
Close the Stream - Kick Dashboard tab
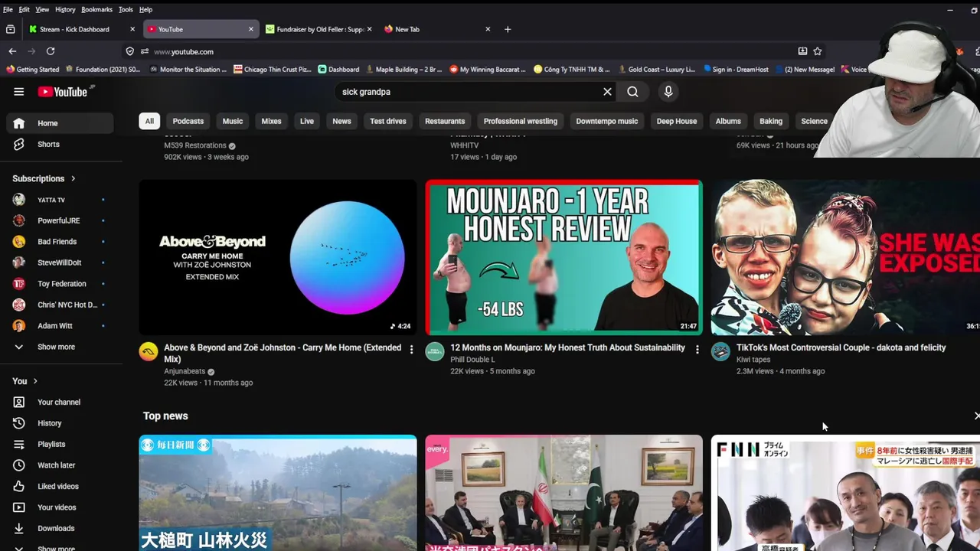(132, 29)
